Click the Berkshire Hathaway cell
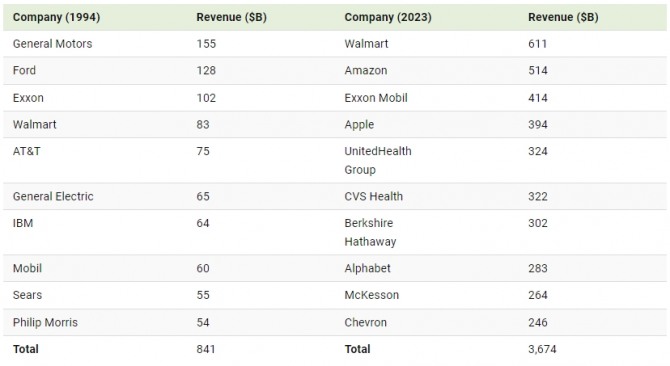 click(370, 232)
